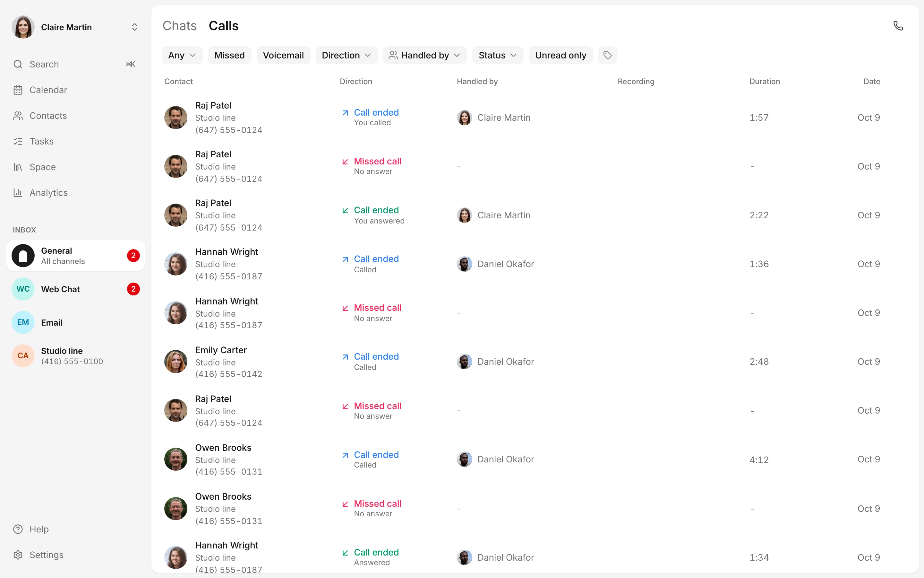Toggle the Voicemail filter chip
The width and height of the screenshot is (924, 578).
[283, 56]
